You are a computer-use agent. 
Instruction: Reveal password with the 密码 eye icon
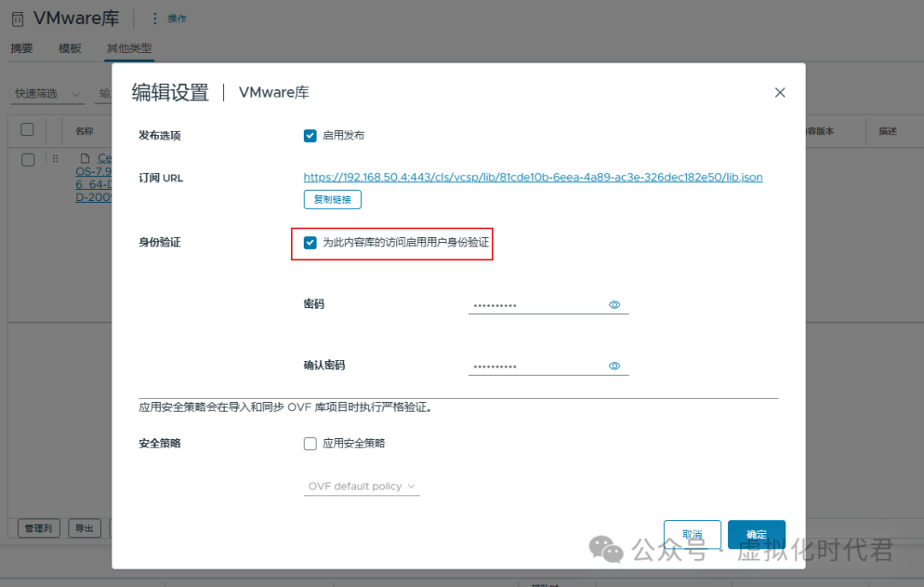[614, 305]
